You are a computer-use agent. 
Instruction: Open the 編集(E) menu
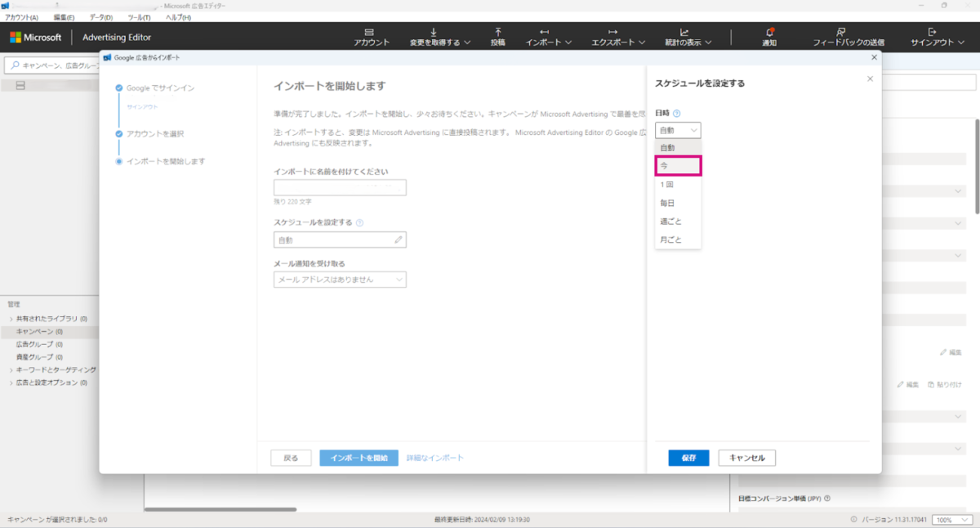pyautogui.click(x=64, y=17)
